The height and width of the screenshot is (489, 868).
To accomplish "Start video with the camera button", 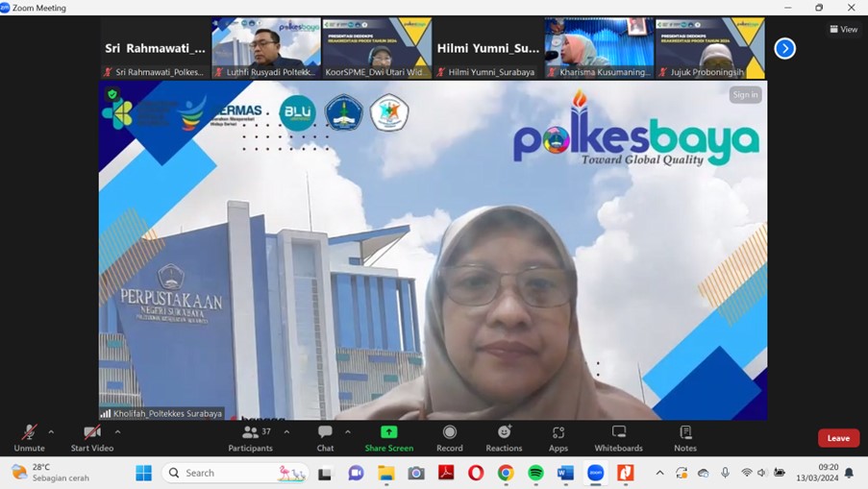I will click(x=92, y=438).
